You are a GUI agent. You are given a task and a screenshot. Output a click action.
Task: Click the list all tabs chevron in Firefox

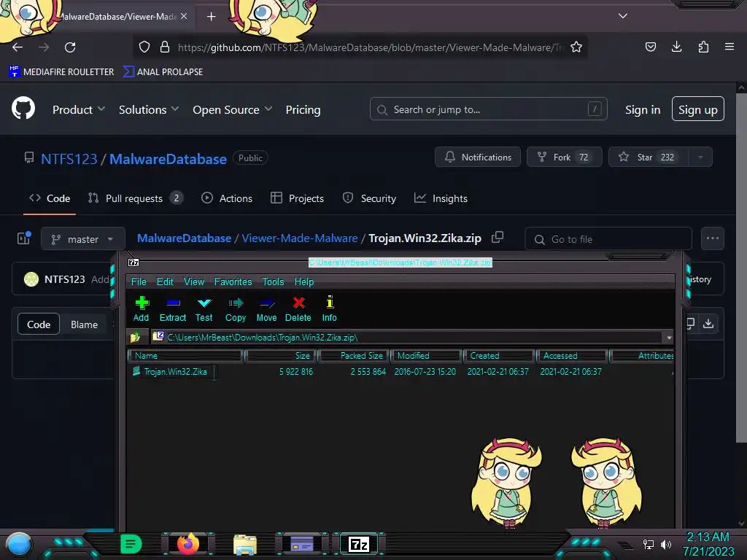tap(623, 16)
